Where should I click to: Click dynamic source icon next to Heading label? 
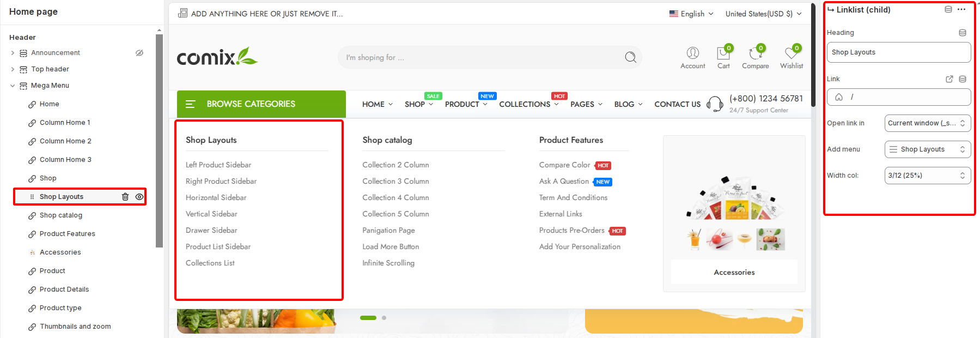pyautogui.click(x=963, y=33)
